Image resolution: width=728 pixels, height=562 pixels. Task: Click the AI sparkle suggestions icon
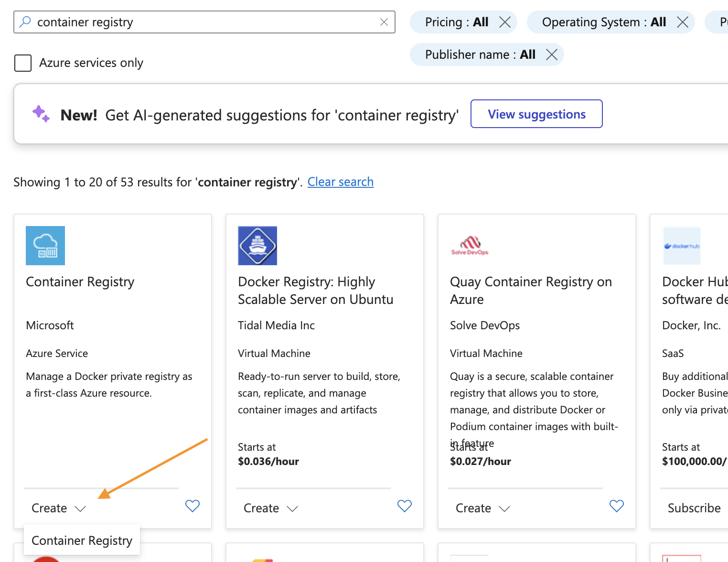click(x=41, y=114)
